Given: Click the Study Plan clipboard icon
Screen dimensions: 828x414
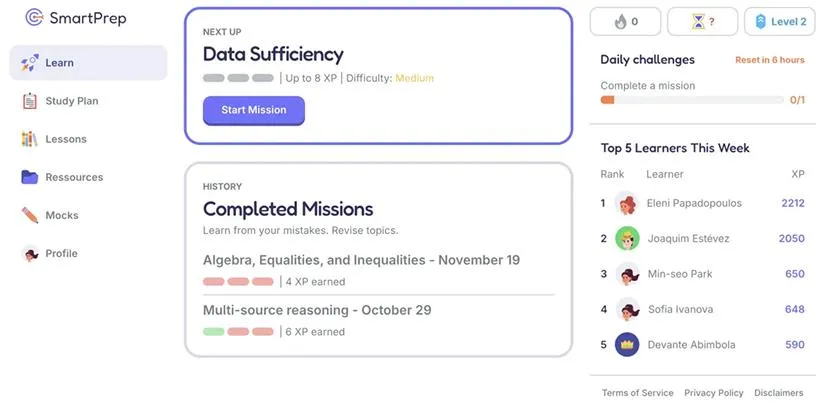Looking at the screenshot, I should coord(29,101).
